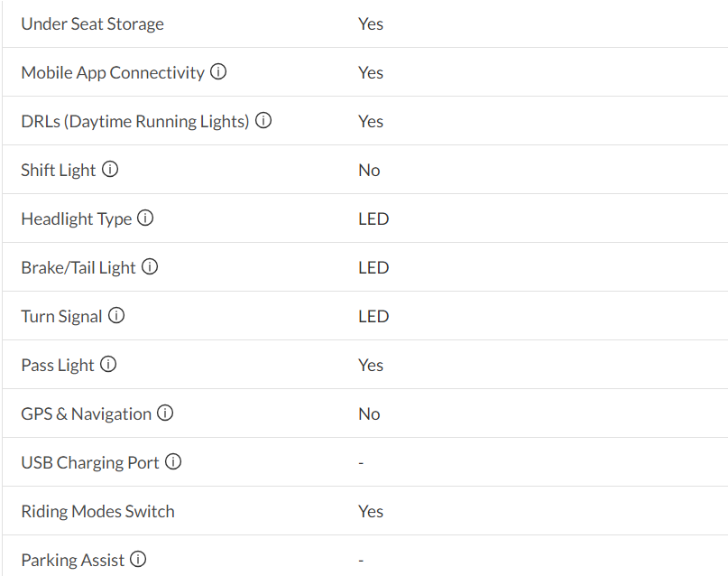Click the info icon next to Turn Signal
Screen dimensions: 728x576
click(x=116, y=316)
